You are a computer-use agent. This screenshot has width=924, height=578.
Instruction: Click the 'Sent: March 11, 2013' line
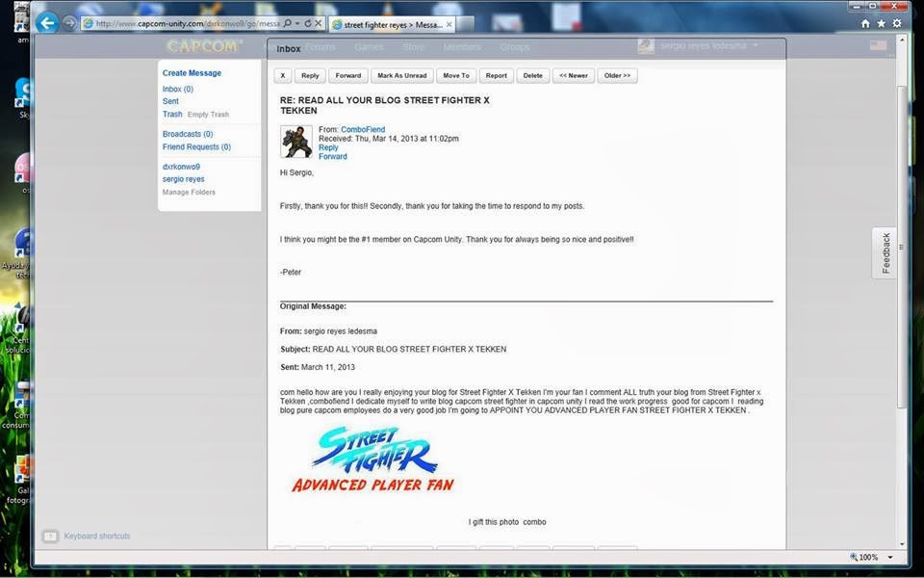point(317,367)
